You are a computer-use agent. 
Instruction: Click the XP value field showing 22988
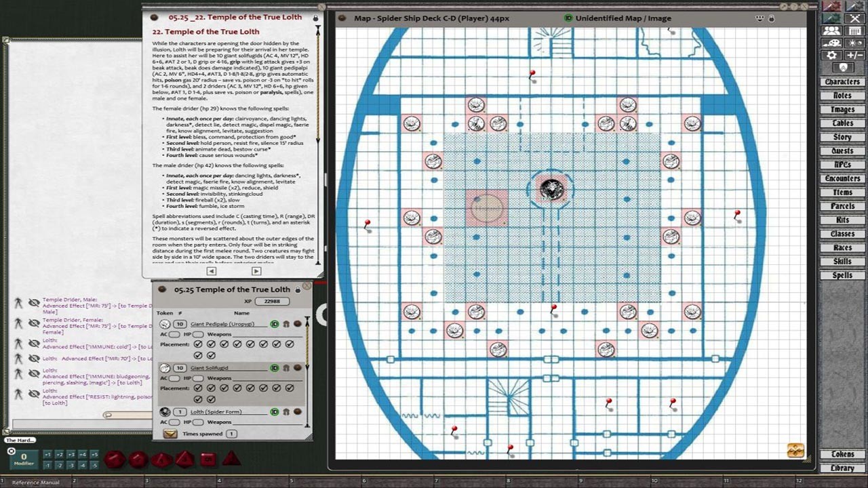click(x=271, y=302)
